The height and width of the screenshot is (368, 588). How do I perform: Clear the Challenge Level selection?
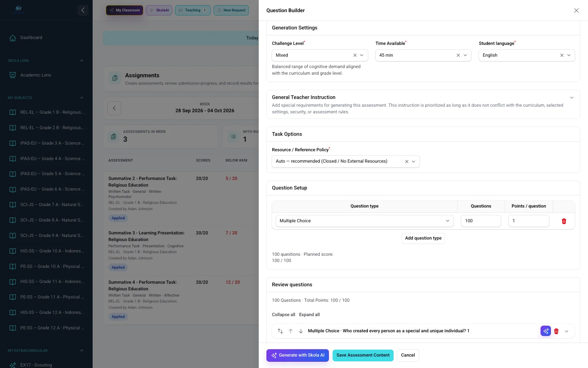[355, 55]
